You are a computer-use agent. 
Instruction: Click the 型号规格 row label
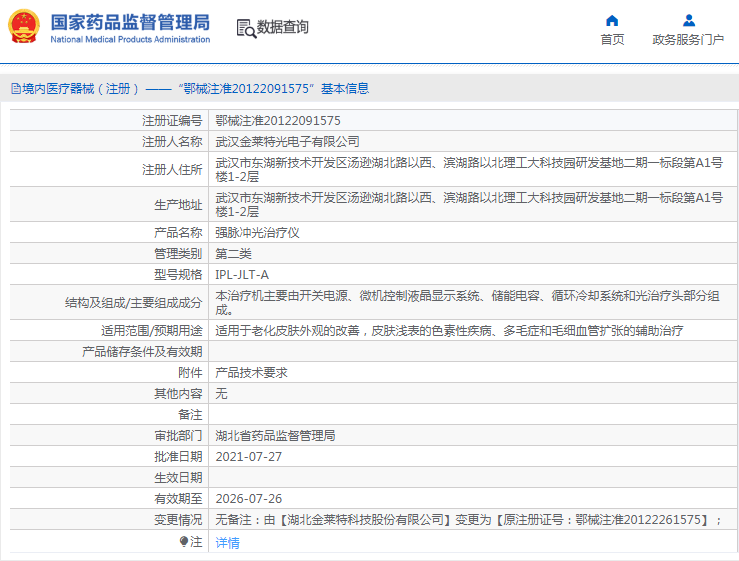[178, 274]
